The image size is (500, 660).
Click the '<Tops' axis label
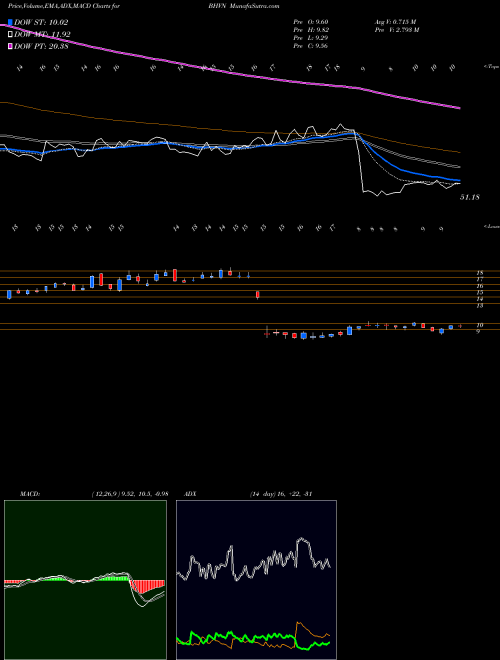[491, 67]
